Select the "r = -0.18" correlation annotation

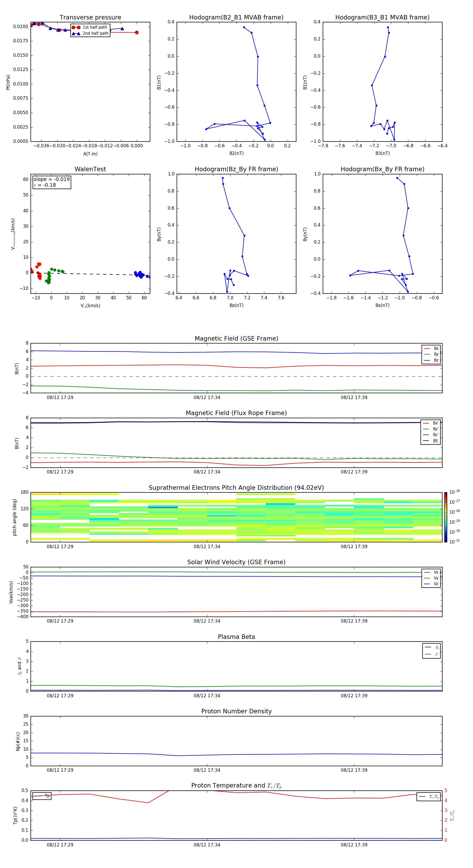click(x=45, y=185)
